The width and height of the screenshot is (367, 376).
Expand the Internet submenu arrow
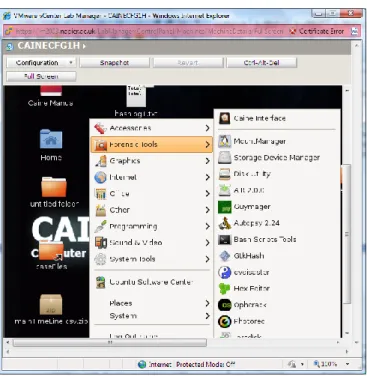[207, 177]
